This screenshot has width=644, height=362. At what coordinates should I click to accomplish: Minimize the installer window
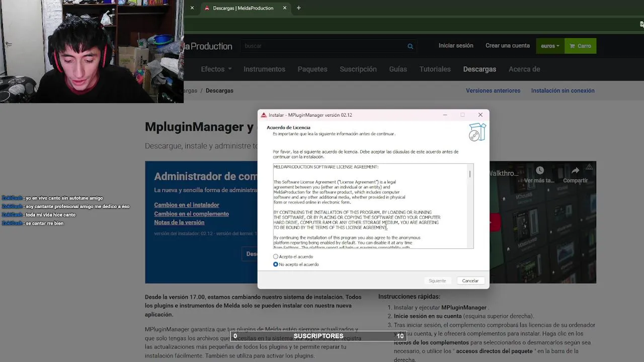(x=445, y=115)
